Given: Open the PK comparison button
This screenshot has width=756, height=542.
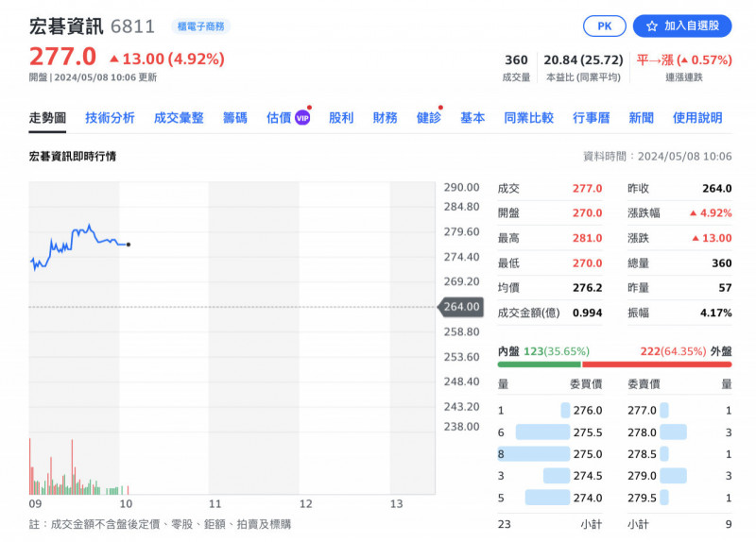Looking at the screenshot, I should [605, 26].
